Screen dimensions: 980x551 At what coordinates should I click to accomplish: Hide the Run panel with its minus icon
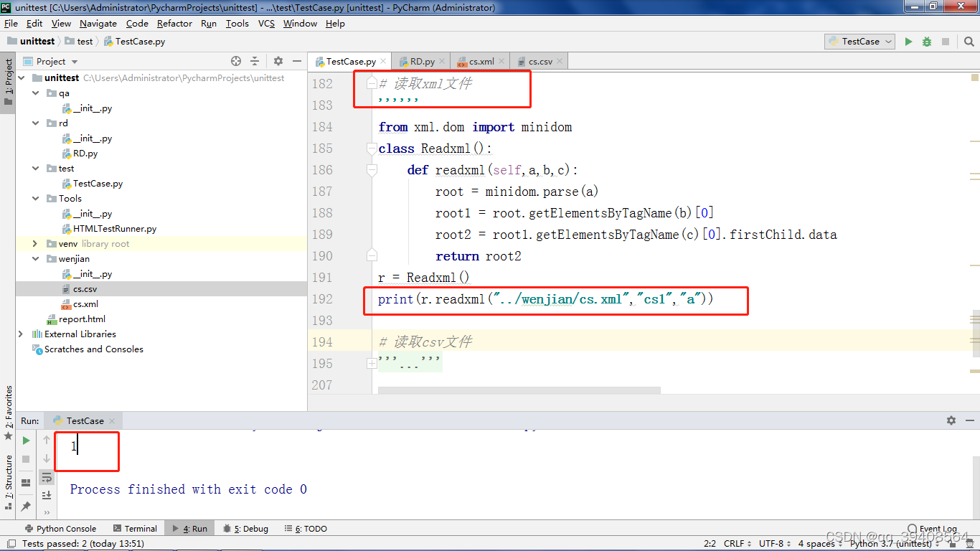click(969, 420)
